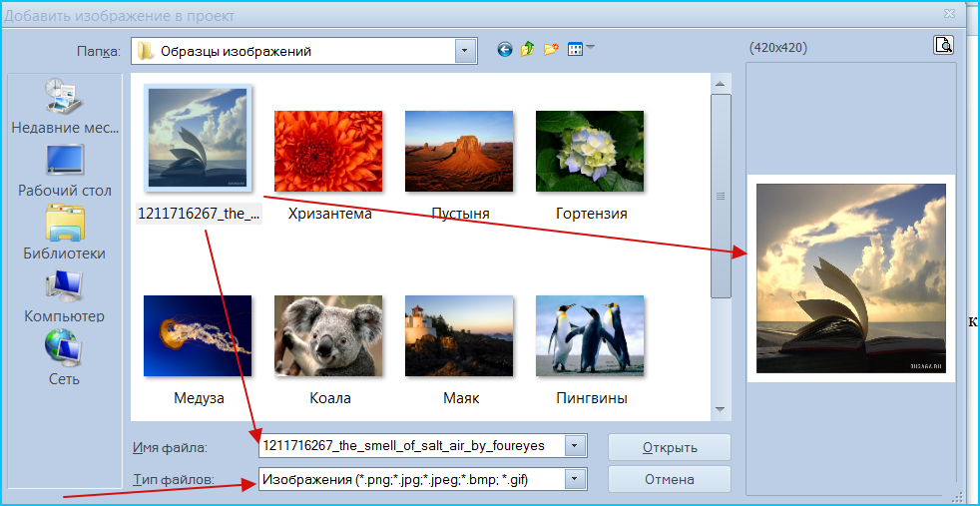The height and width of the screenshot is (506, 980).
Task: Select the Коала image thumbnail
Action: pos(328,335)
